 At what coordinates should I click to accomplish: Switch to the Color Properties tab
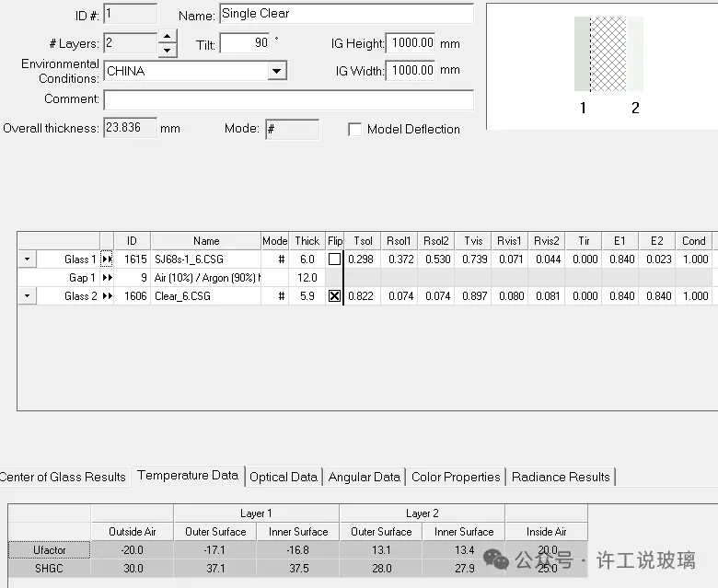tap(456, 477)
